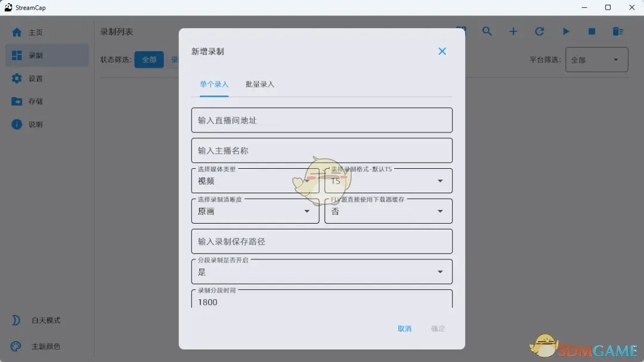Click the stop recording square icon
Screen dimensions: 644x362
pyautogui.click(x=592, y=32)
